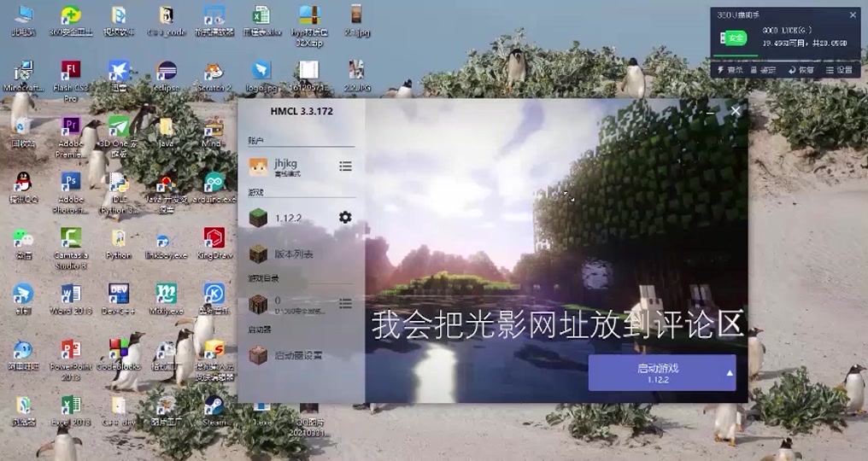Viewport: 868px width, 461px height.
Task: Select the 2.2.JPG image file
Action: point(357,76)
